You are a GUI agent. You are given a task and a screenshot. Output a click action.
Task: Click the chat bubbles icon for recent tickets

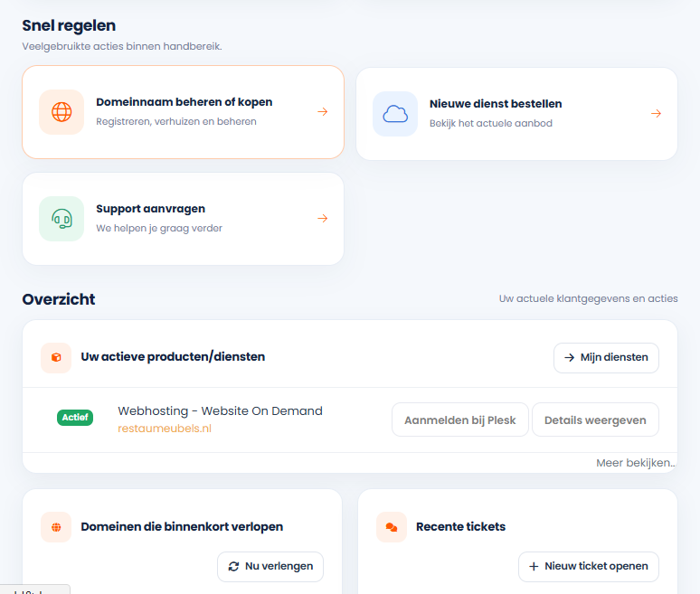(392, 527)
